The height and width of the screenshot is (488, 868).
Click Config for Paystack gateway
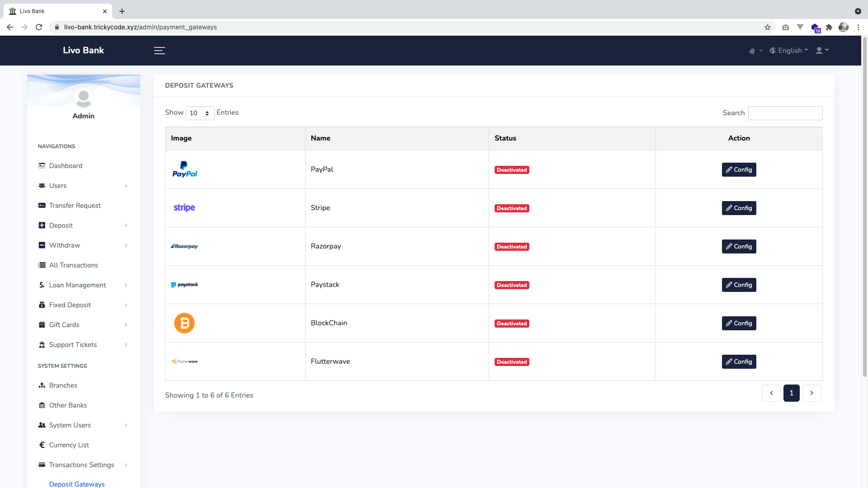[739, 285]
